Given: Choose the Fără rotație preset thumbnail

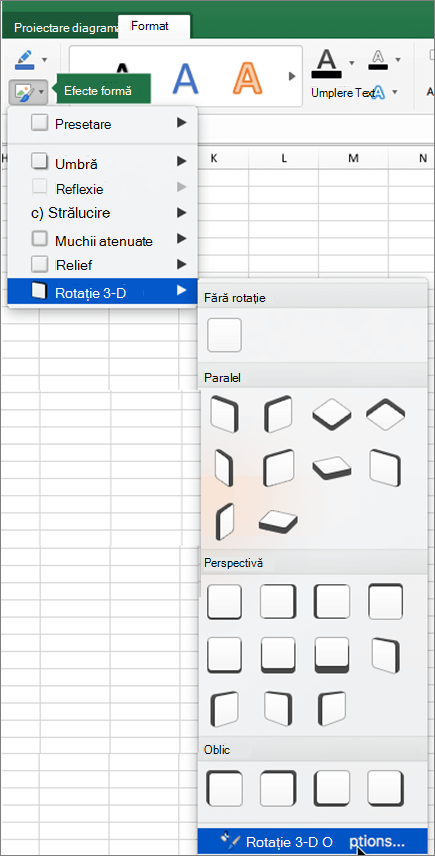Looking at the screenshot, I should (224, 335).
